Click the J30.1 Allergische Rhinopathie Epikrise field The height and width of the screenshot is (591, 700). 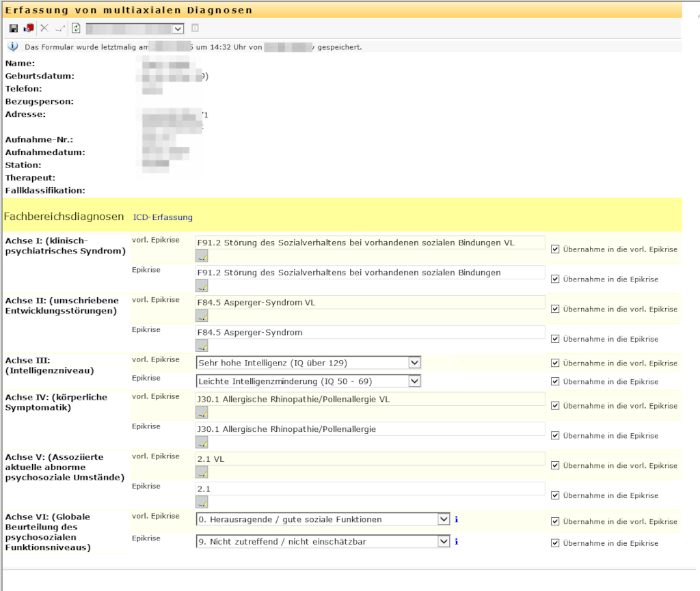(370, 429)
